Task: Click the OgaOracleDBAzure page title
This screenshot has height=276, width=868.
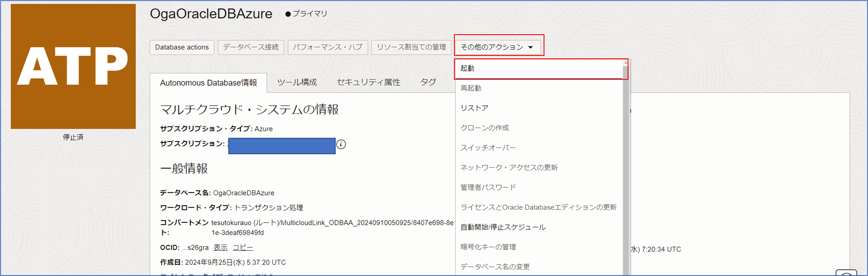Action: 211,14
